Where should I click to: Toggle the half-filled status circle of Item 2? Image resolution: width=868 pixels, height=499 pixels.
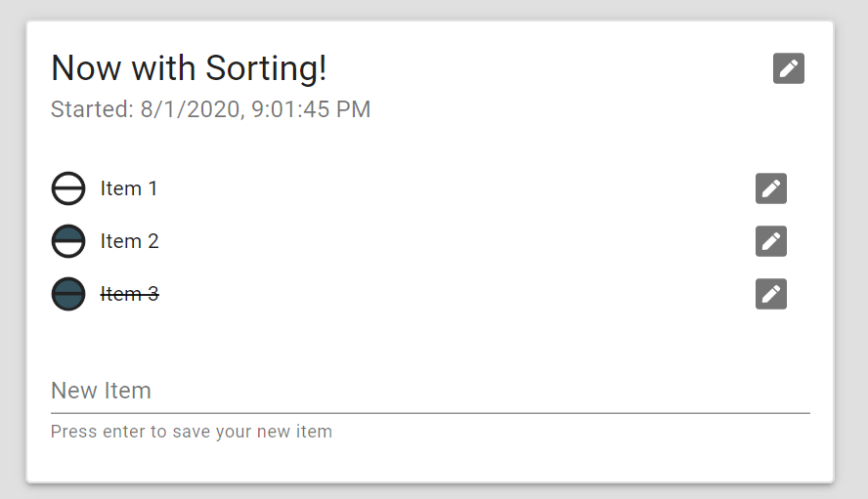[x=68, y=241]
